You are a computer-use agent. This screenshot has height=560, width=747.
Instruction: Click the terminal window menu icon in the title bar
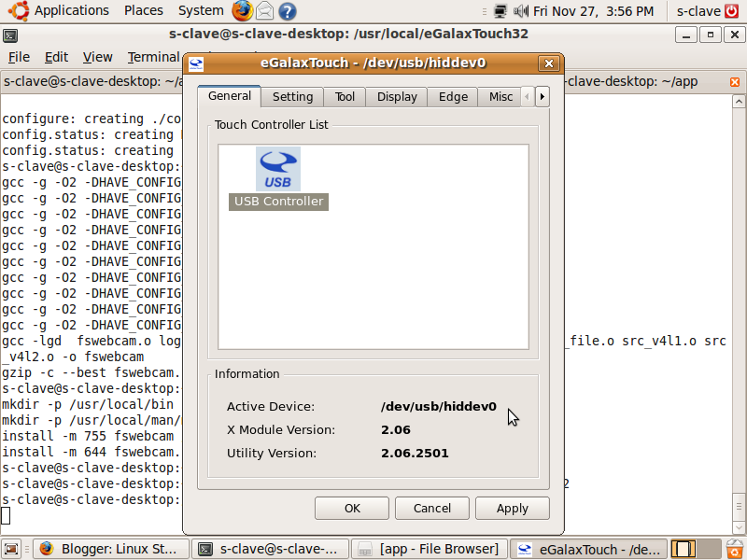tap(10, 35)
